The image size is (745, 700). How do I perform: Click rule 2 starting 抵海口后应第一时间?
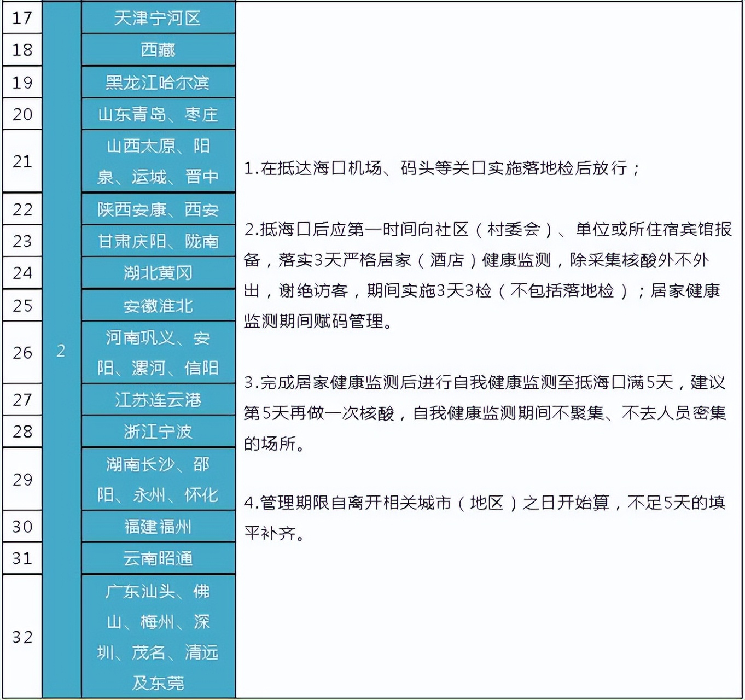pyautogui.click(x=488, y=275)
